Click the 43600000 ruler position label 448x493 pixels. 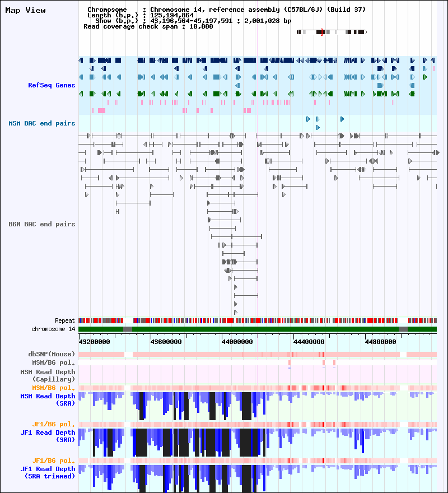pos(166,342)
